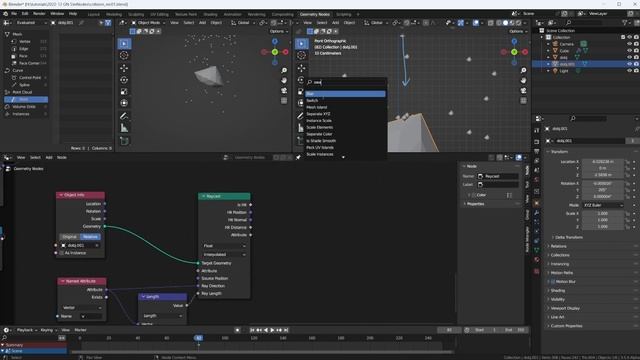Jump to the timeline's first frame
640x360 pixels.
252,330
